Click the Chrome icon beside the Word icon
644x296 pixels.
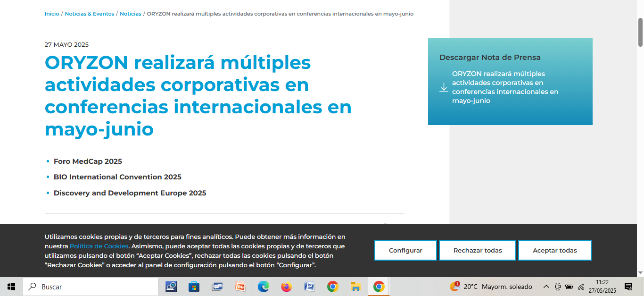[x=333, y=287]
